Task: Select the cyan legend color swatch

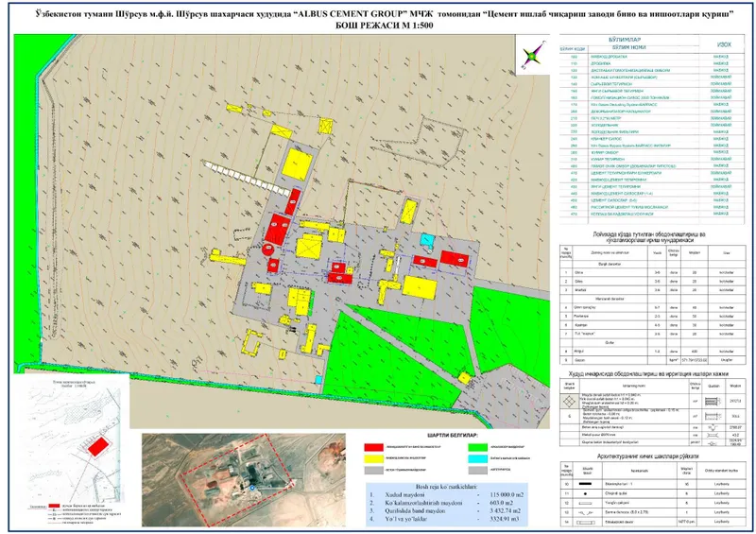Action: click(x=477, y=458)
